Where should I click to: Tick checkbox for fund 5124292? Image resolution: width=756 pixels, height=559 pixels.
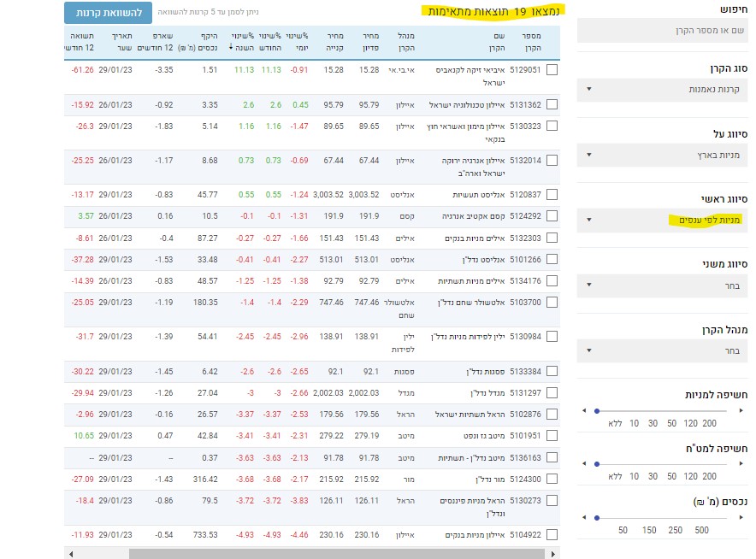[x=552, y=216]
